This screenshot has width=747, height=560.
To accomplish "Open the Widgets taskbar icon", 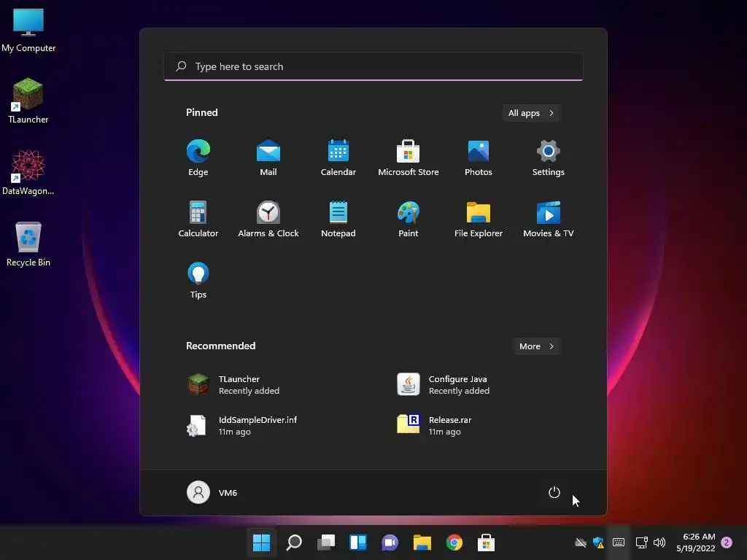I will click(358, 542).
